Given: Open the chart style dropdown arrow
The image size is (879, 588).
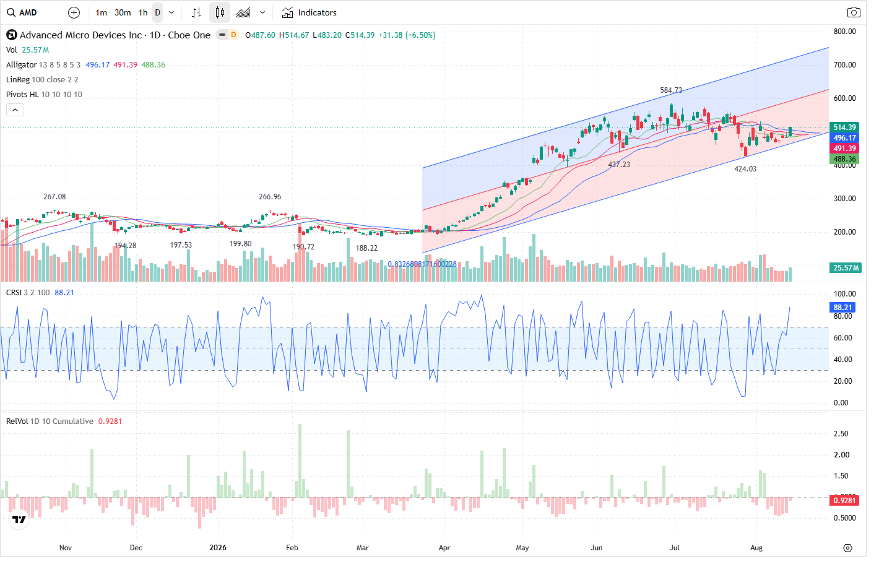Looking at the screenshot, I should pyautogui.click(x=262, y=12).
